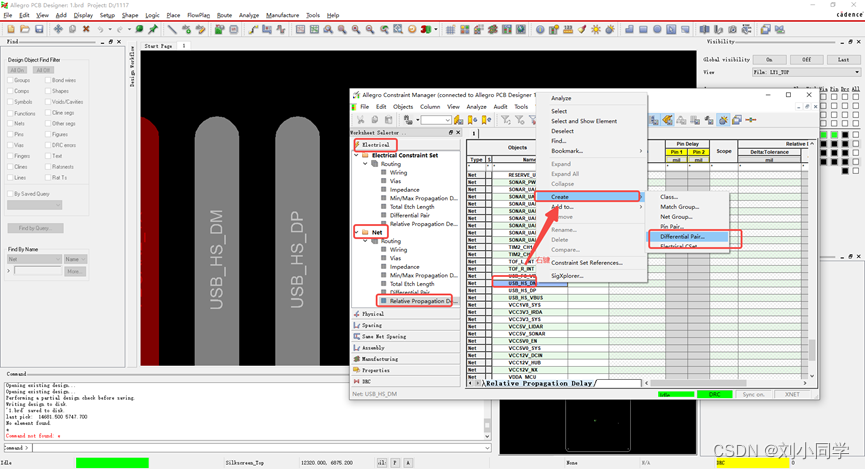Select the Move tool icon
The height and width of the screenshot is (469, 865).
(58, 29)
